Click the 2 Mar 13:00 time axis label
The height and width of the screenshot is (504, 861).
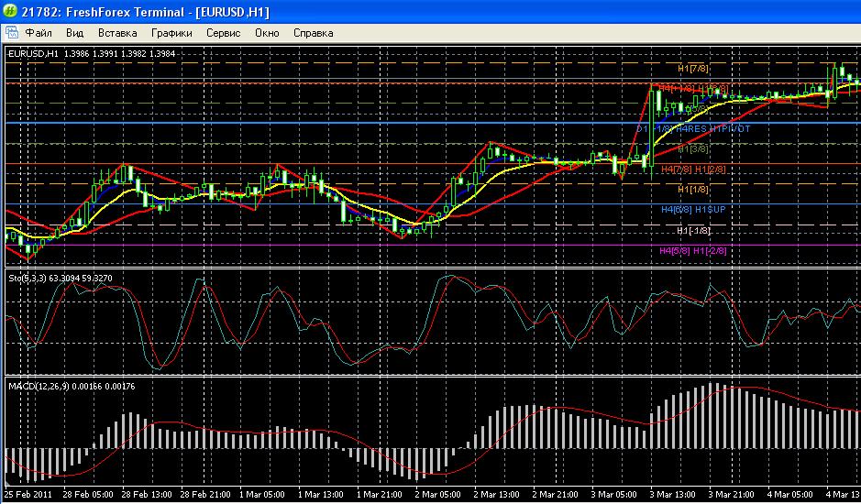coord(497,494)
